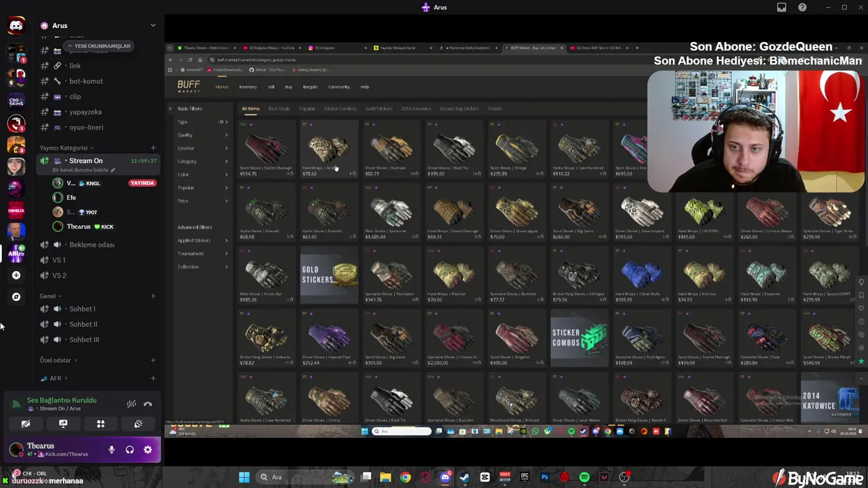The height and width of the screenshot is (488, 868).
Task: Collapse the Genel channel category
Action: 50,296
